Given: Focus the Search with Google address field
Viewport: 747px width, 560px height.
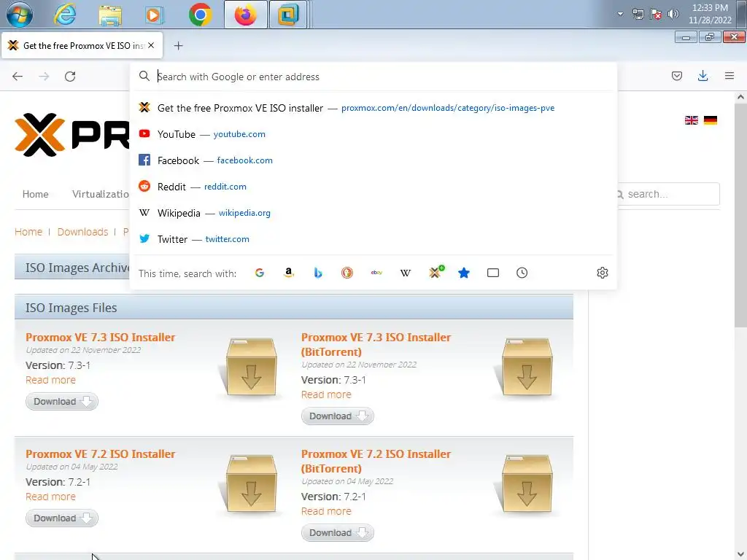Looking at the screenshot, I should (x=373, y=77).
